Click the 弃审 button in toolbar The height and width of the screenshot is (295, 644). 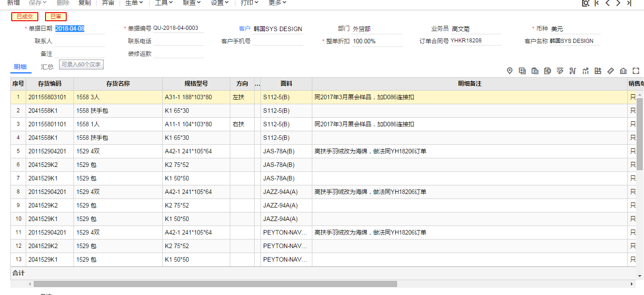[108, 3]
